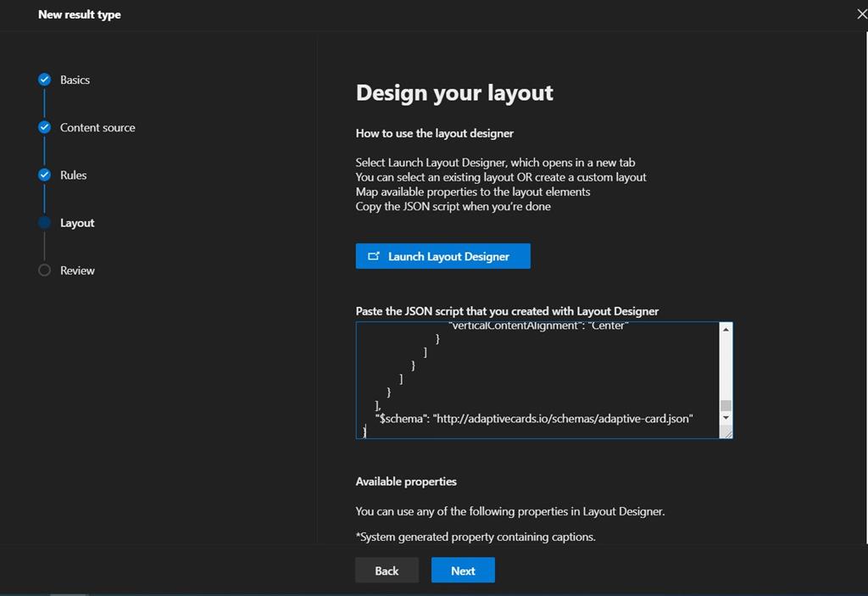Select the Content source step label
Screen dimensions: 868x596
[x=97, y=127]
